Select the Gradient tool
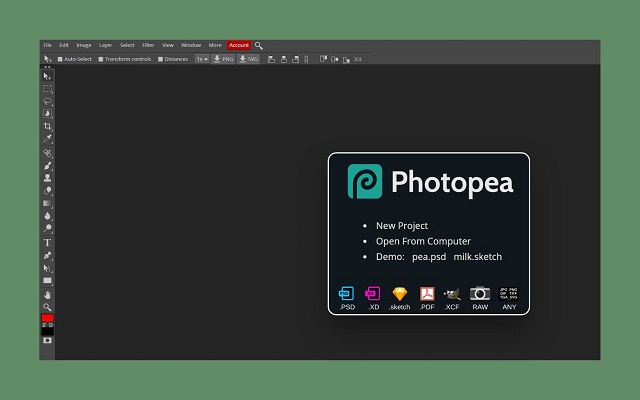The width and height of the screenshot is (640, 400). coord(47,203)
